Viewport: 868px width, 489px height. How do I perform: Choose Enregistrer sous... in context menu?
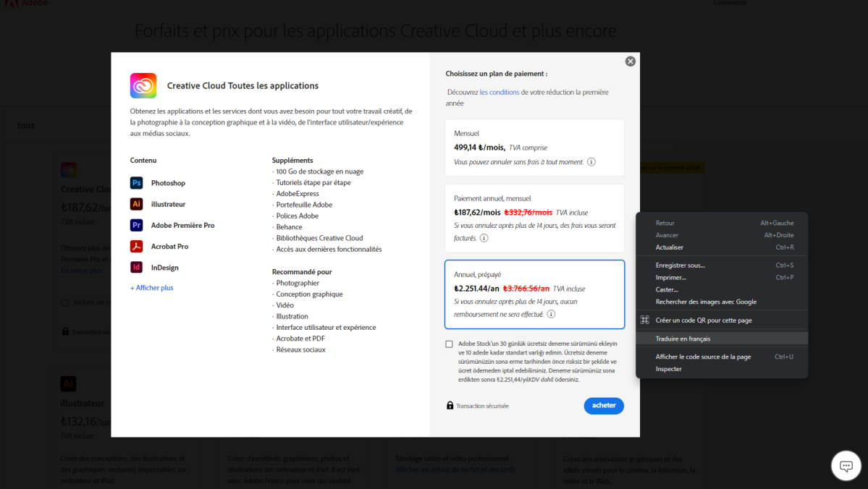[x=722, y=265]
